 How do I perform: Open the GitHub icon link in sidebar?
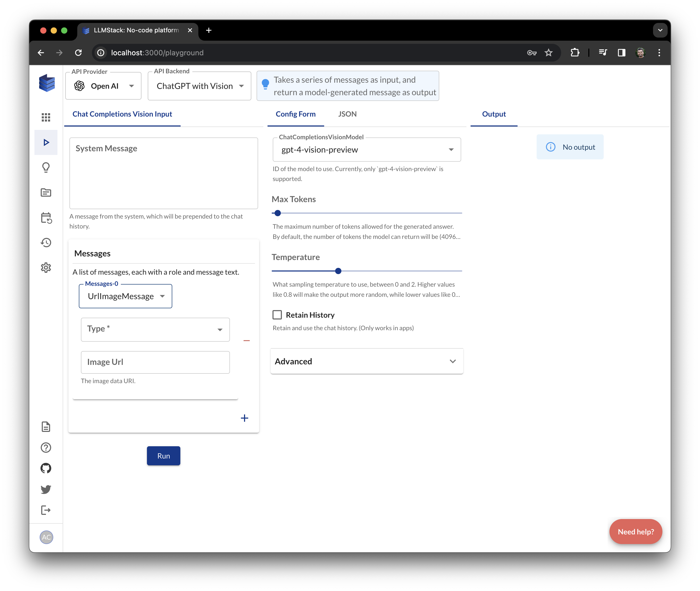pyautogui.click(x=46, y=468)
